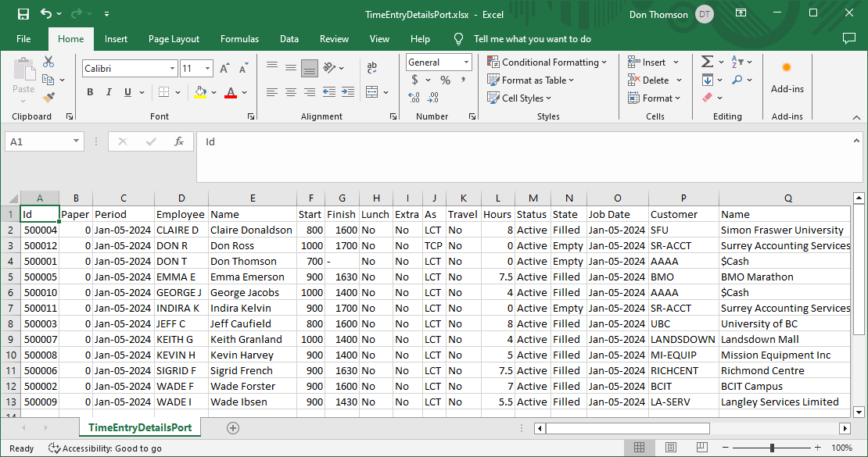Viewport: 868px width, 457px height.
Task: Click the Insert Function fx icon
Action: pos(178,141)
